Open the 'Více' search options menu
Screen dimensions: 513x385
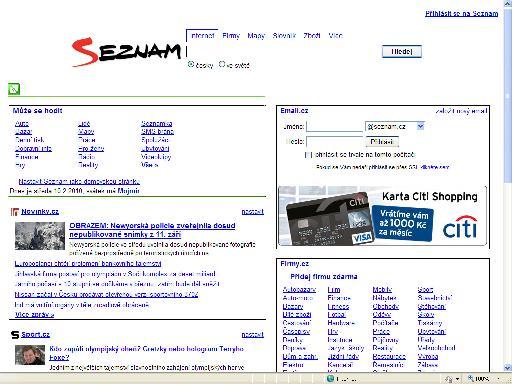coord(335,35)
